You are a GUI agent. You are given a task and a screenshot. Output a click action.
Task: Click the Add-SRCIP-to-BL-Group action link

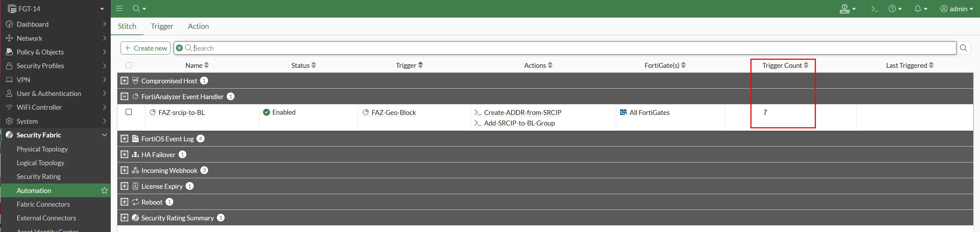tap(519, 123)
